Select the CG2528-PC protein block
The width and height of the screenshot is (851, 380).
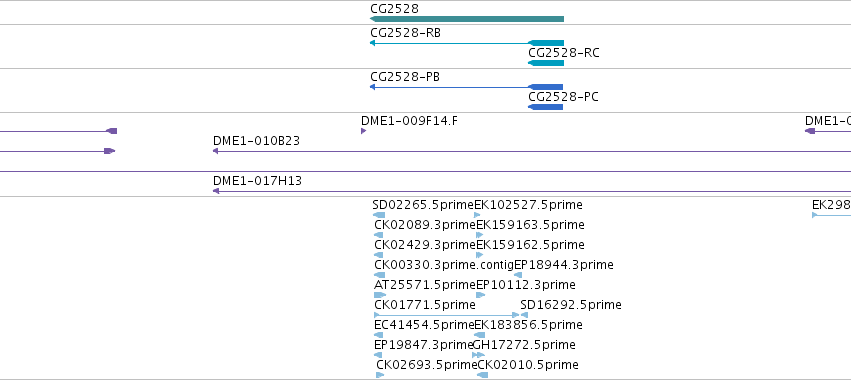coord(545,107)
